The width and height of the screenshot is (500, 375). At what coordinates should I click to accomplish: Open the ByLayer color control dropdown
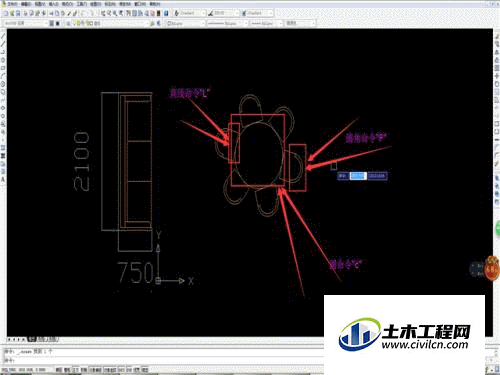point(185,23)
